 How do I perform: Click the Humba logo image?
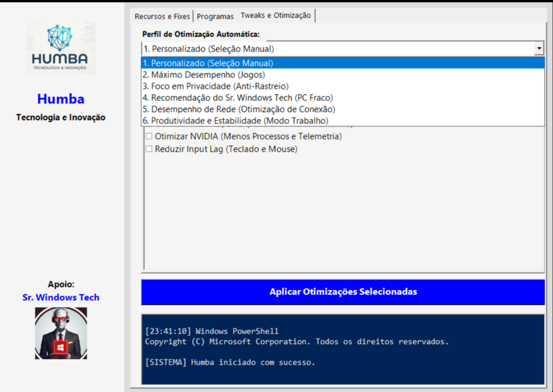(61, 48)
